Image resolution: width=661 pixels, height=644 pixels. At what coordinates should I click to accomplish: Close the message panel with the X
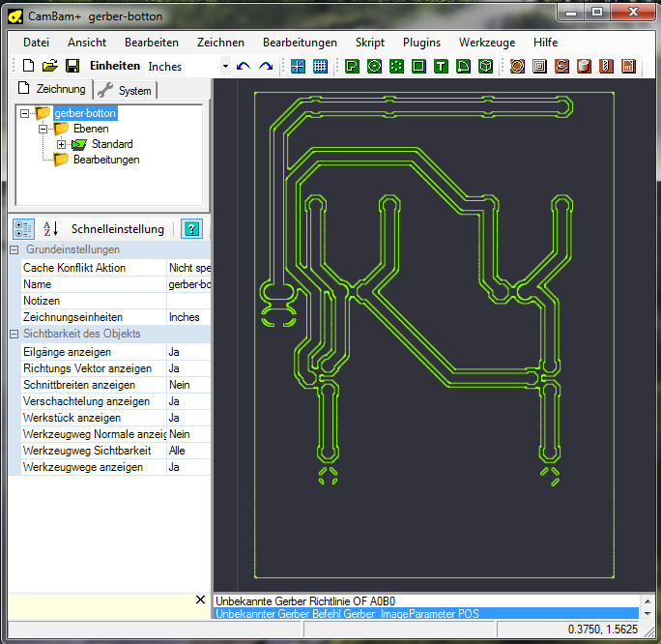[200, 600]
